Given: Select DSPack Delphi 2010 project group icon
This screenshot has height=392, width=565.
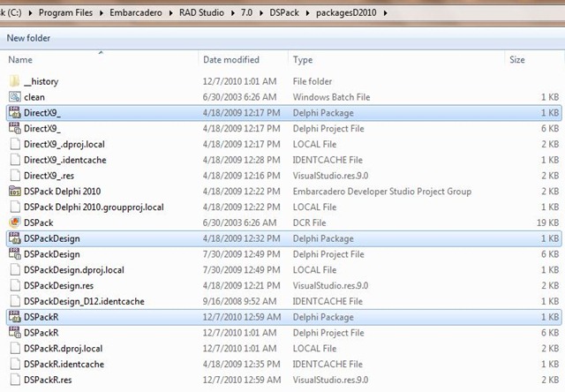Looking at the screenshot, I should tap(14, 192).
